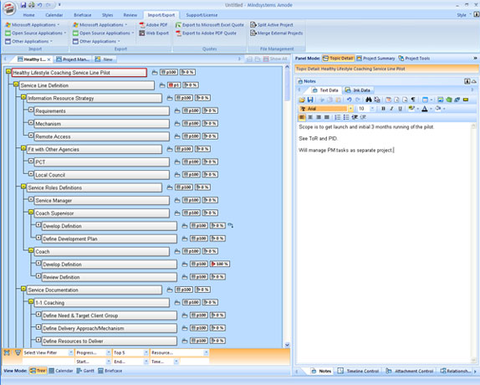Click undo arrow in notes toolbar
This screenshot has width=480, height=385.
tap(349, 99)
